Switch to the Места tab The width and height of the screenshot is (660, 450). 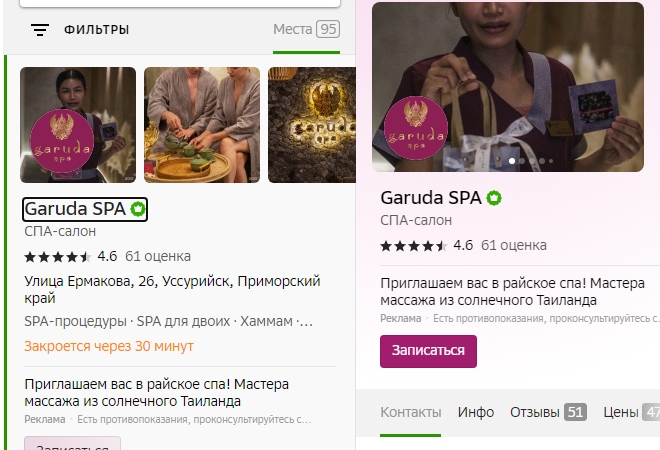pos(306,29)
